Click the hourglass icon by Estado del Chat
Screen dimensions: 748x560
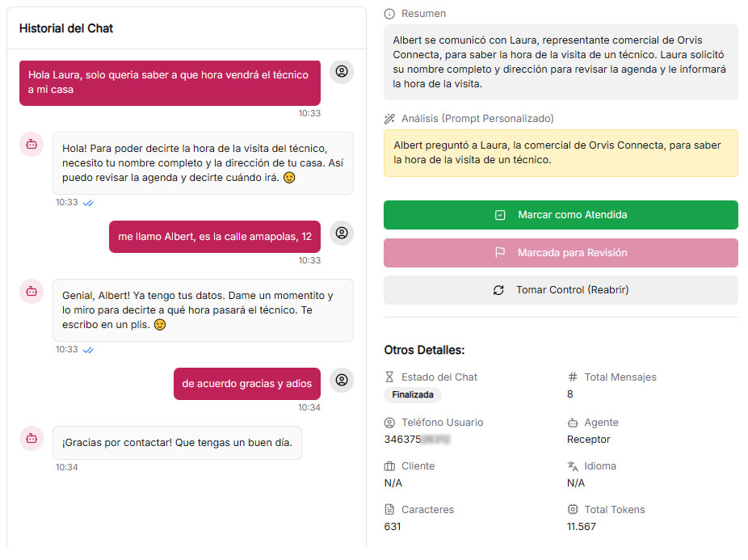coord(390,377)
